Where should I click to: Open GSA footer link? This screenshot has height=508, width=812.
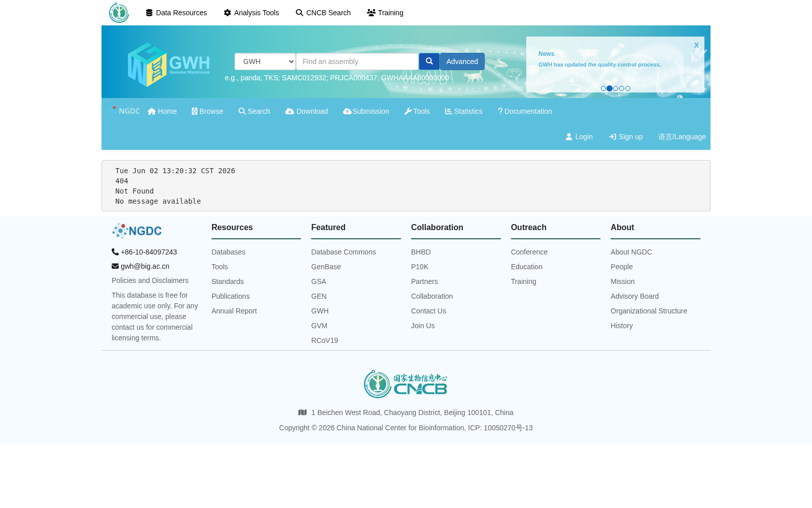319,281
